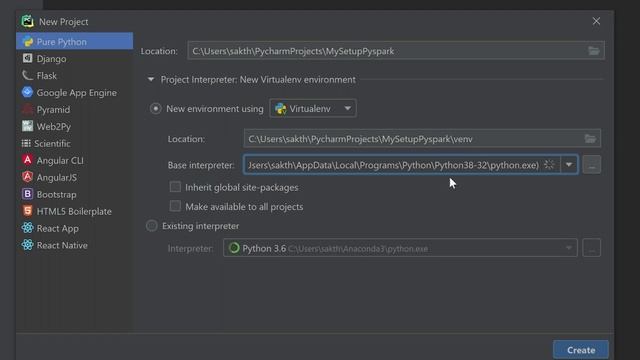Click the AngularJS shield icon

pyautogui.click(x=27, y=177)
